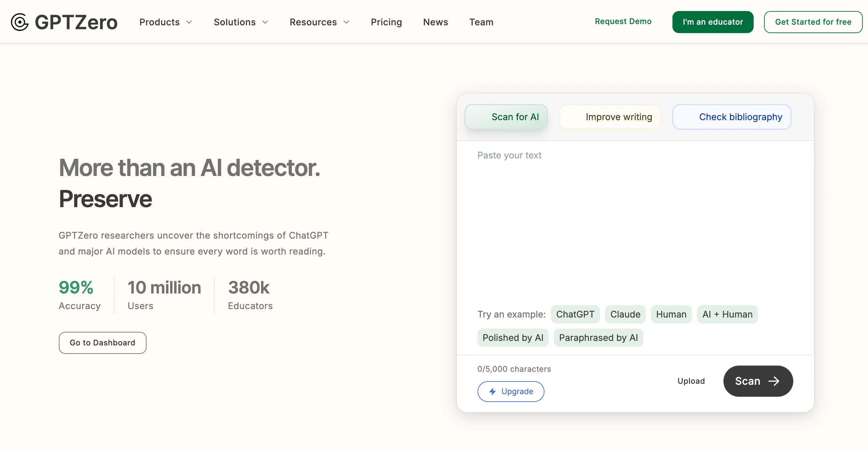Open the Products menu

(x=166, y=22)
